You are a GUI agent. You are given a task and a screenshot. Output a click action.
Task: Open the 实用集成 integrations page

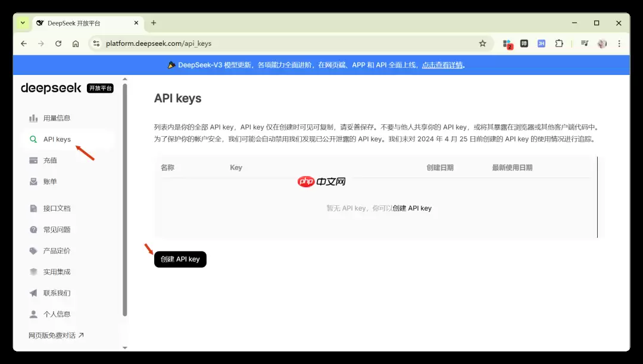pos(57,272)
